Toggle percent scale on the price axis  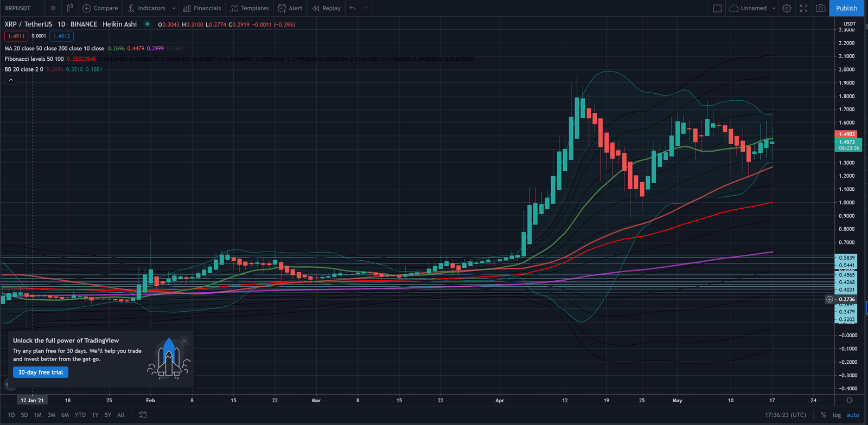(x=824, y=415)
